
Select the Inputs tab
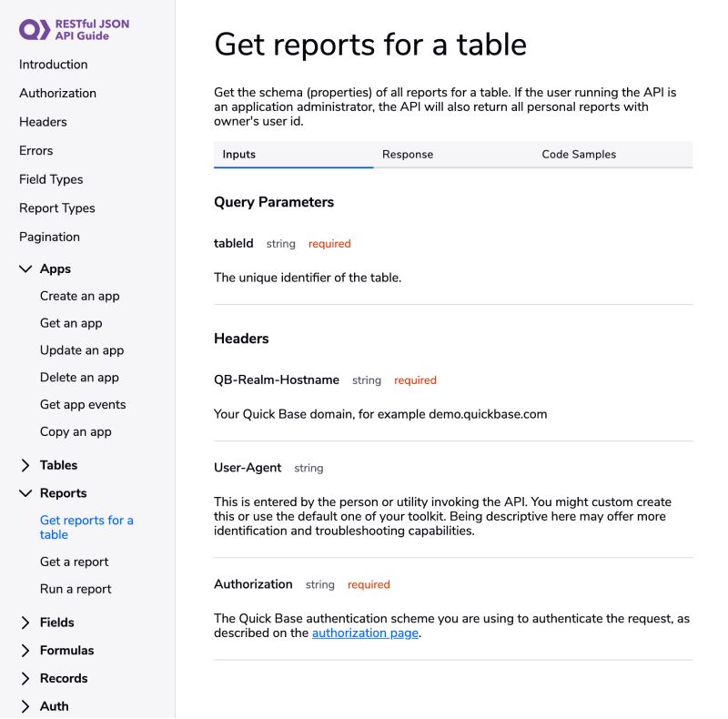point(239,155)
